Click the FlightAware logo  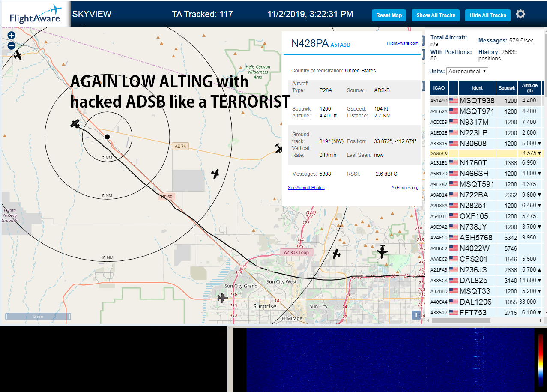click(35, 14)
